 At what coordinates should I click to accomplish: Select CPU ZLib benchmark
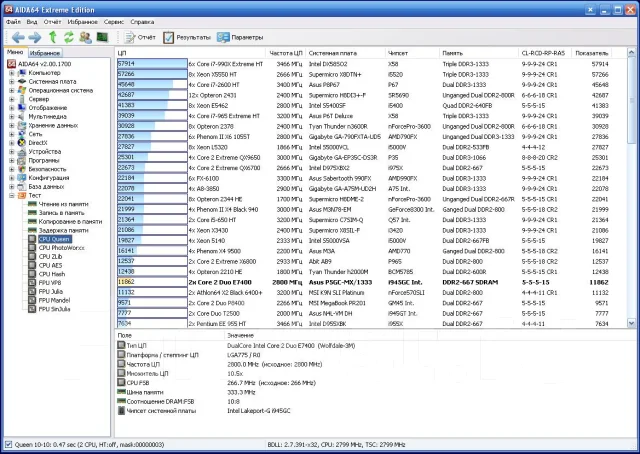(x=50, y=256)
